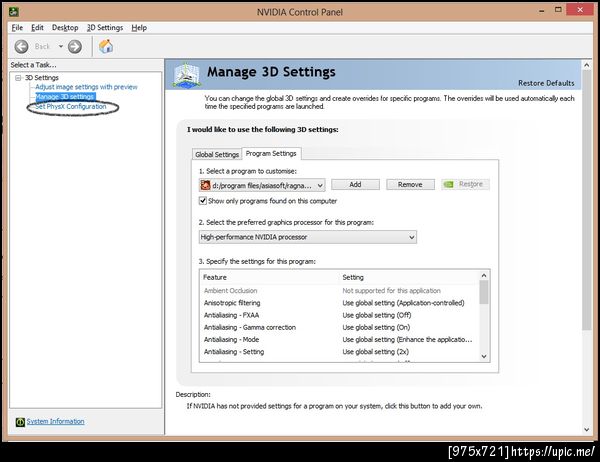Screen dimensions: 600x462
Task: Select the Antialiasing - Mode row
Action: coord(339,340)
